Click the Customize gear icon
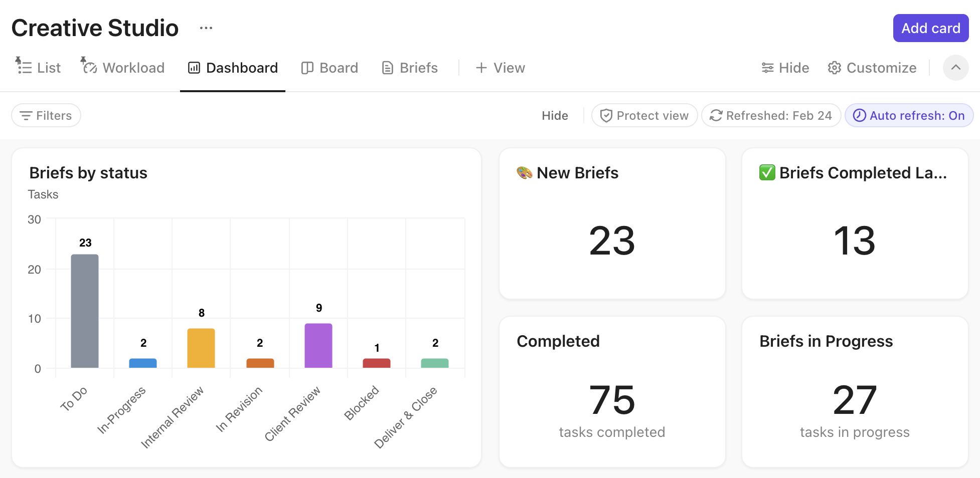The image size is (980, 478). coord(834,68)
